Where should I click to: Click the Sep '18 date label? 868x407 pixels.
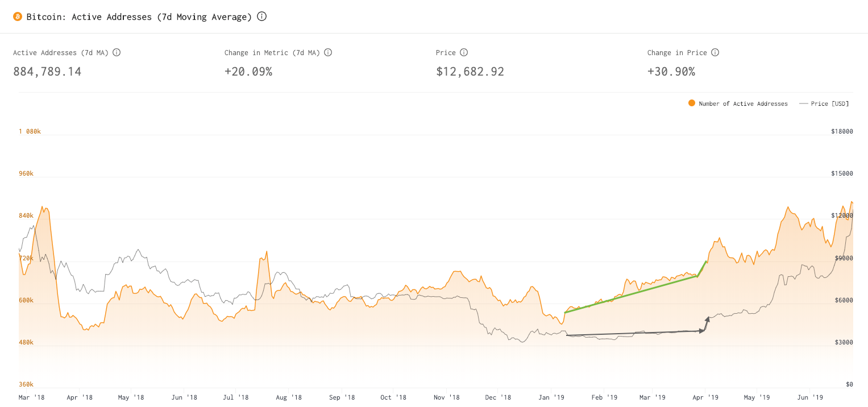(x=342, y=397)
